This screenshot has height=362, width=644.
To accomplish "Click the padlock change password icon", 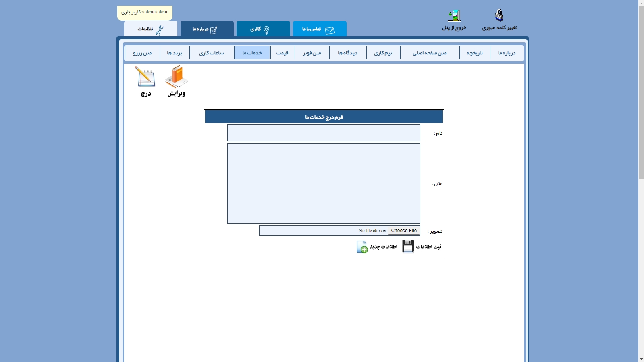I will coord(499,15).
